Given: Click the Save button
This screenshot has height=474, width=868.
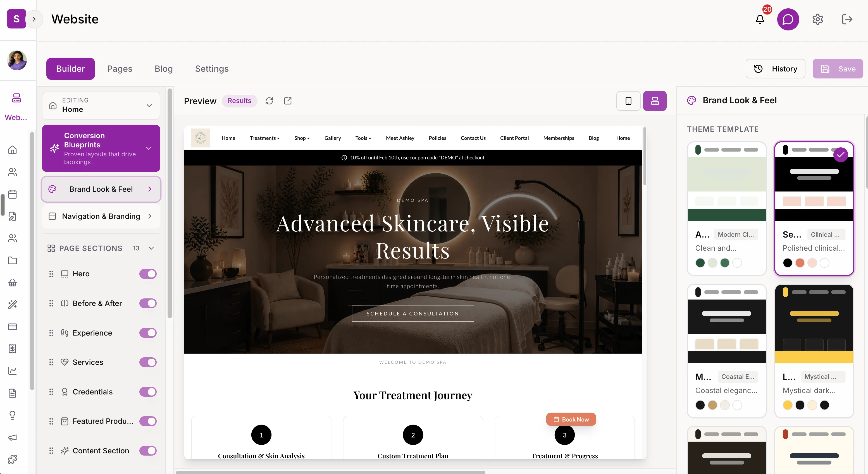Looking at the screenshot, I should (x=838, y=69).
